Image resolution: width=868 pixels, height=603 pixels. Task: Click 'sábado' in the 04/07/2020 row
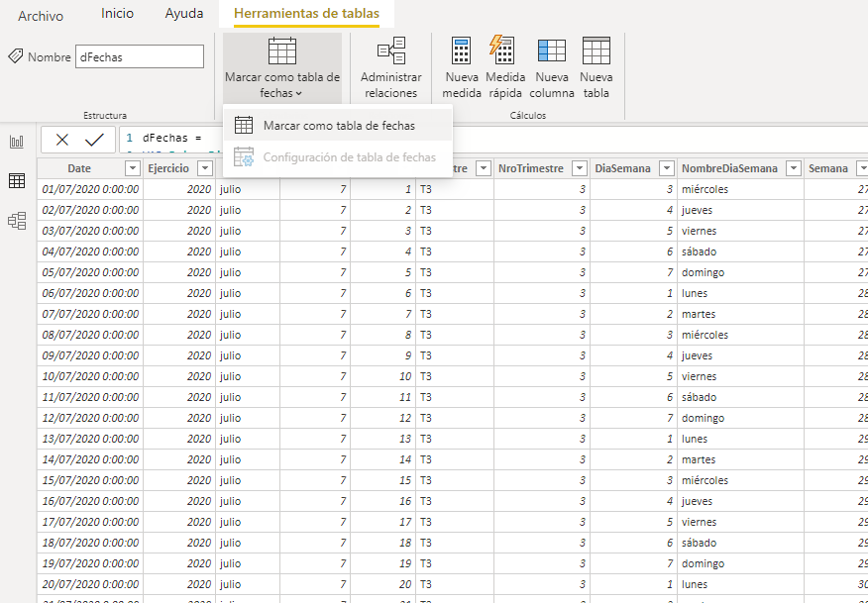700,251
